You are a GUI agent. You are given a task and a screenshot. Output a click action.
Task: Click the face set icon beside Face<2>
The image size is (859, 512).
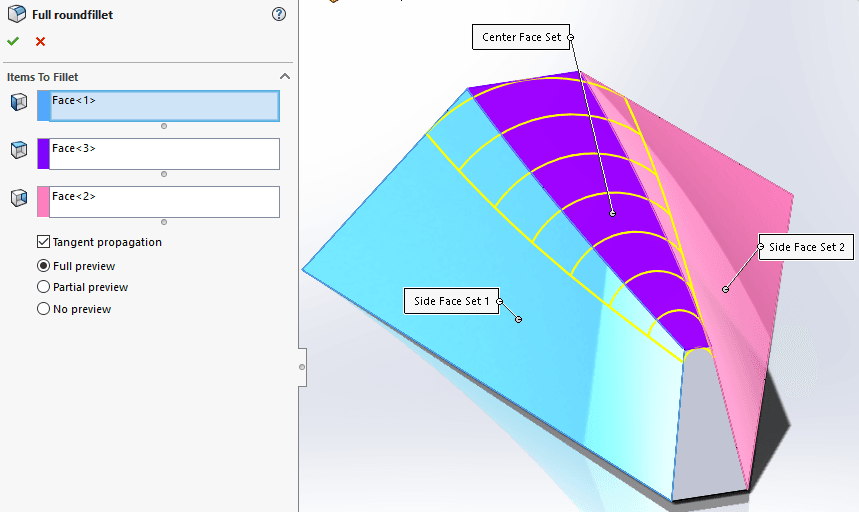18,198
